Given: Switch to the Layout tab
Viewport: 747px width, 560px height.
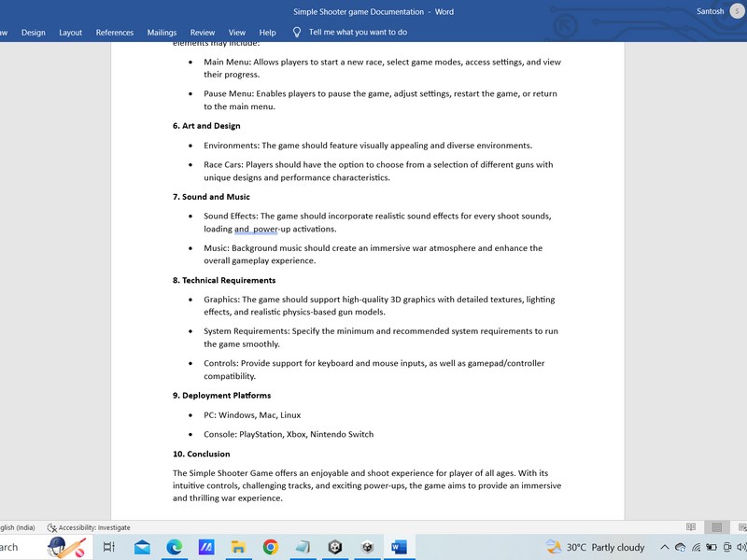Looking at the screenshot, I should [x=71, y=33].
